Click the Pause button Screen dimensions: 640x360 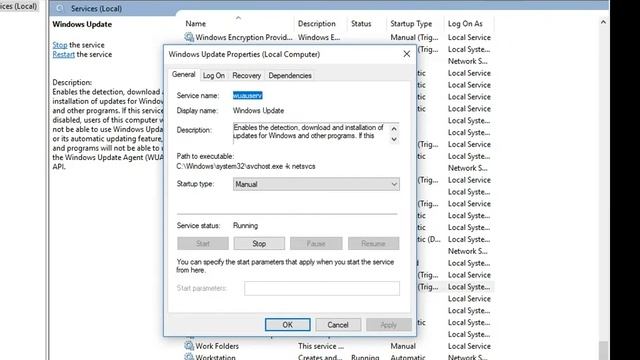click(316, 244)
